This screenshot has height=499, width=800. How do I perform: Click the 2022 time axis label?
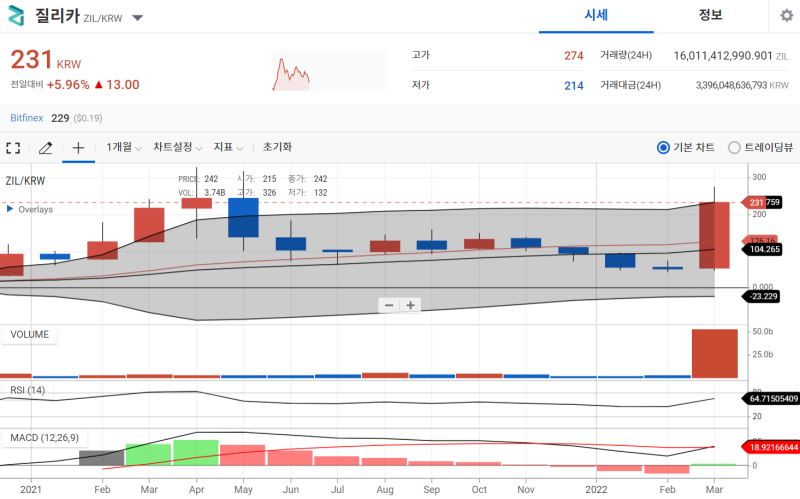click(596, 489)
